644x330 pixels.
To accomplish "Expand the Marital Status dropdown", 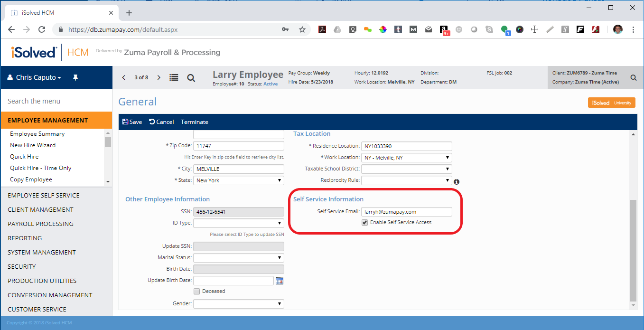I will pyautogui.click(x=239, y=258).
